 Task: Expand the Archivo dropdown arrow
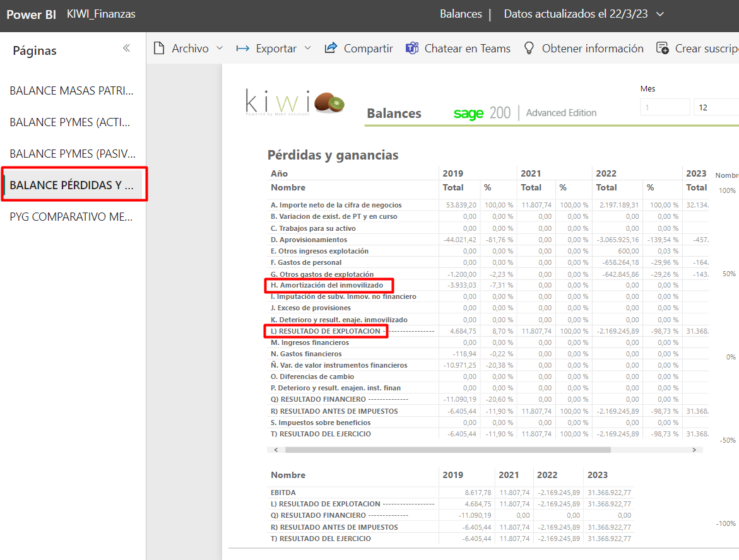220,48
